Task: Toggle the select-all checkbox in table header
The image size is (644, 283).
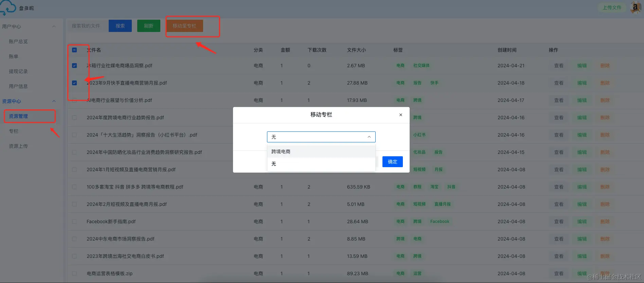Action: [74, 50]
